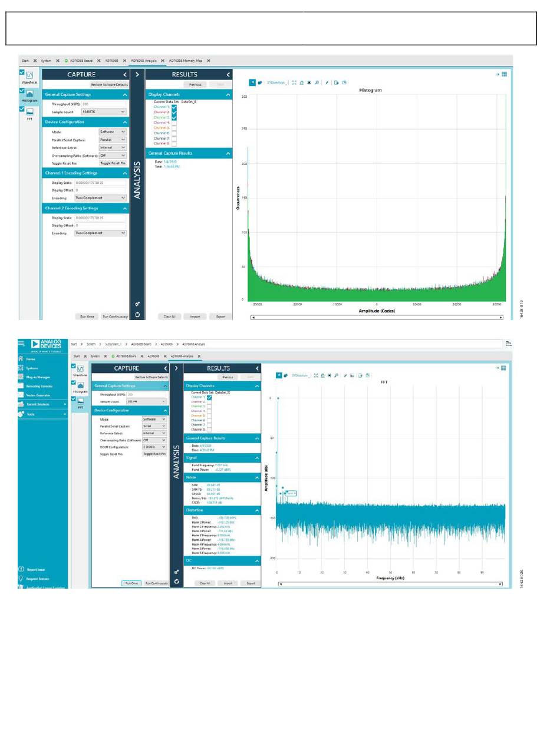Screen dimensions: 560x739
Task: Toggle the Waveform checkbox in upper window
Action: (22, 72)
